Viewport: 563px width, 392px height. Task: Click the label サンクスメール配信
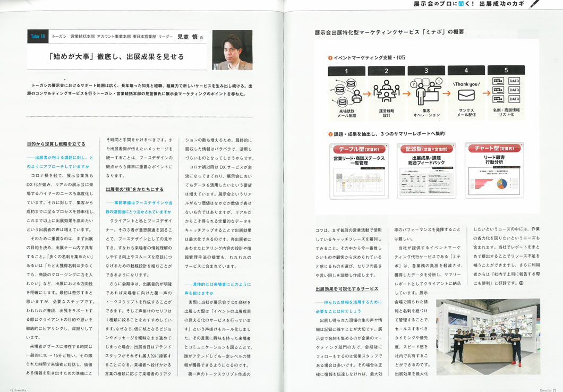(466, 113)
